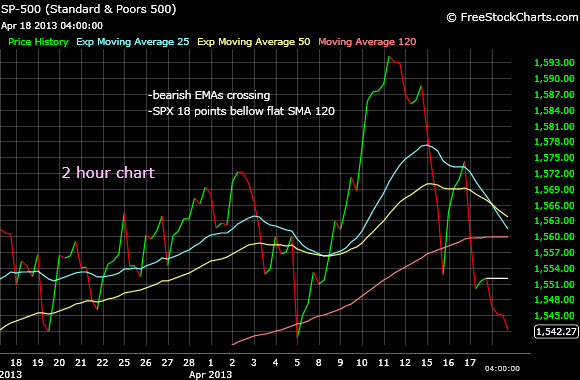Viewport: 580px width, 380px height.
Task: Click the 1,587.00 price axis label
Action: pos(554,94)
